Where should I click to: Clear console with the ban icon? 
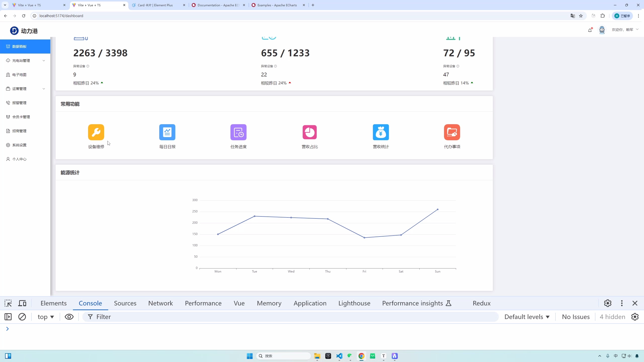[x=22, y=317]
